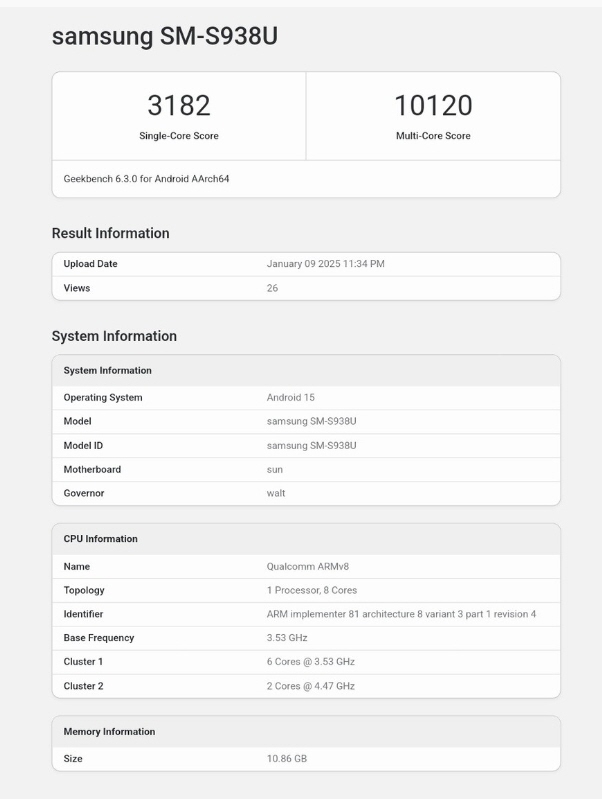Select the Android 15 value
The width and height of the screenshot is (602, 799).
(x=291, y=397)
